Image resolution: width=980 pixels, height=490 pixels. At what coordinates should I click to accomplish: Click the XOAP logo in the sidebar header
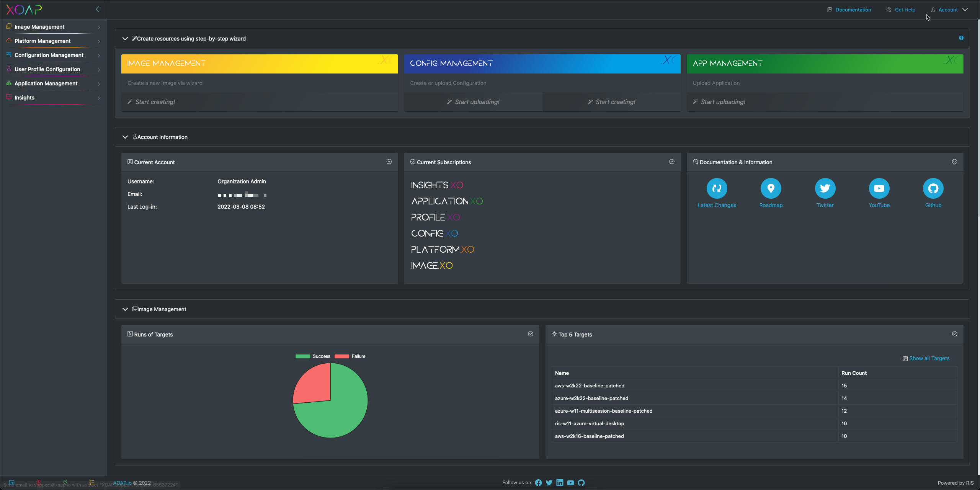(x=24, y=10)
